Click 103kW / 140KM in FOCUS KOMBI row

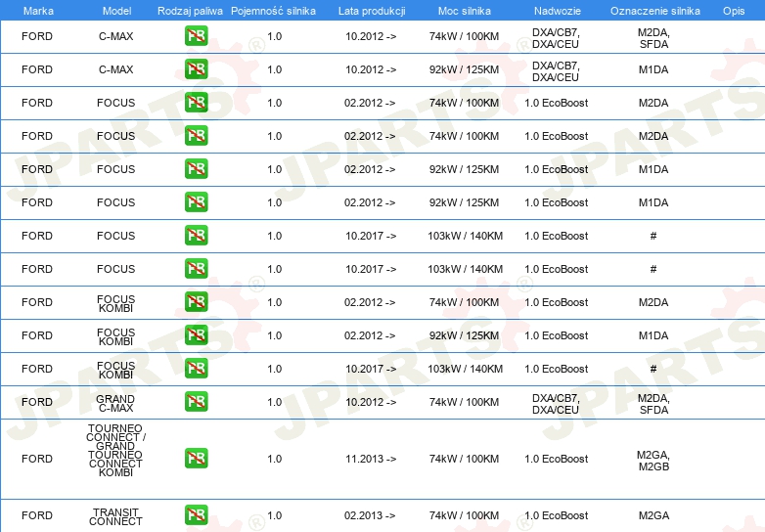465,369
